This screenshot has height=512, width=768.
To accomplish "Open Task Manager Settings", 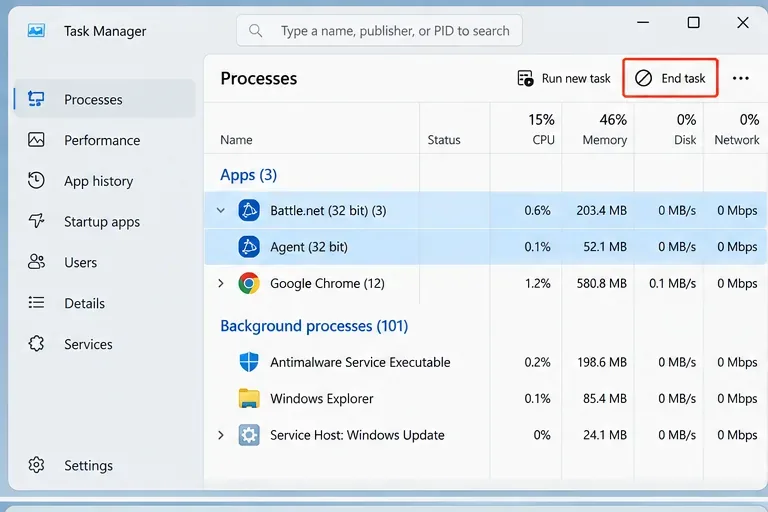I will point(88,465).
